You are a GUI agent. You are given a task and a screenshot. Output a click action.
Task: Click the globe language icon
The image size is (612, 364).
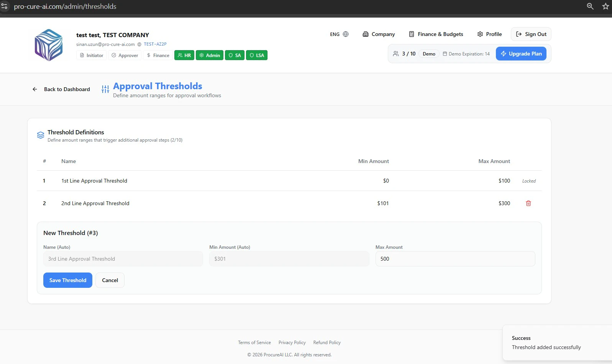pyautogui.click(x=346, y=34)
